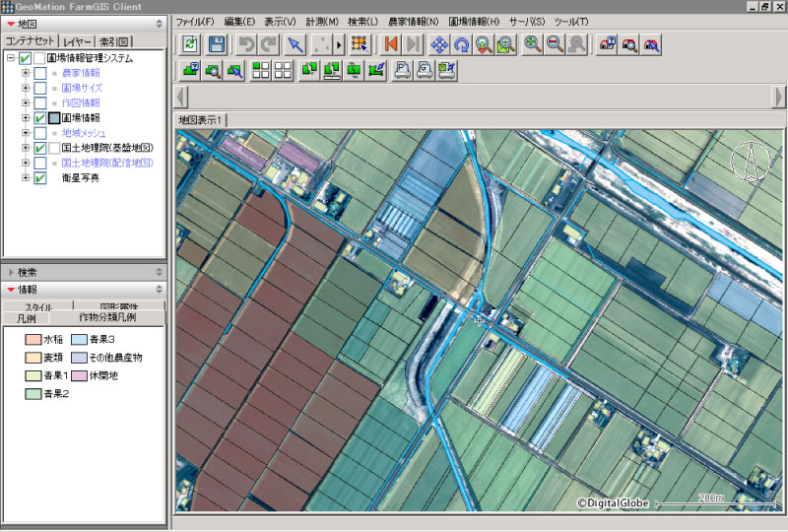The height and width of the screenshot is (532, 788).
Task: Switch to the レイヤー tab
Action: tap(77, 41)
